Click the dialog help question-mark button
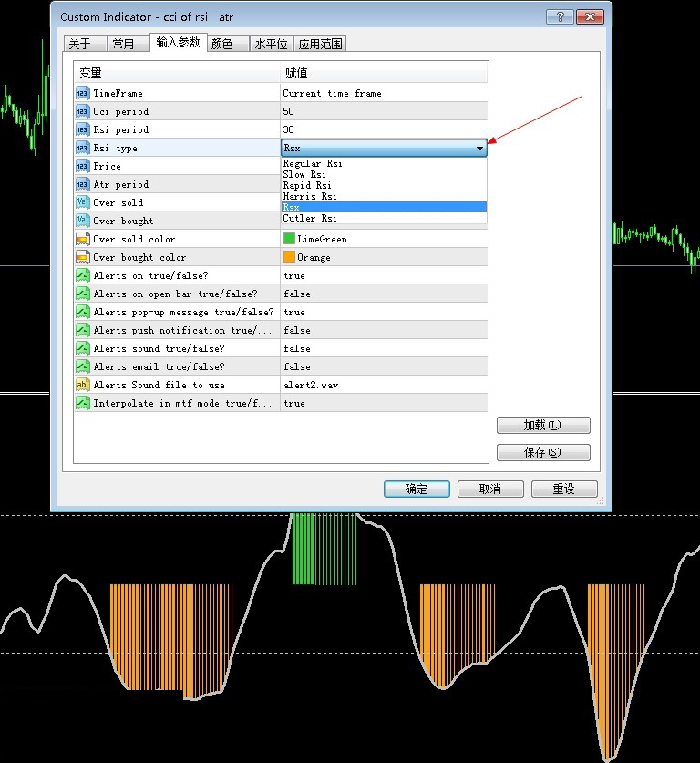This screenshot has width=700, height=763. click(560, 17)
